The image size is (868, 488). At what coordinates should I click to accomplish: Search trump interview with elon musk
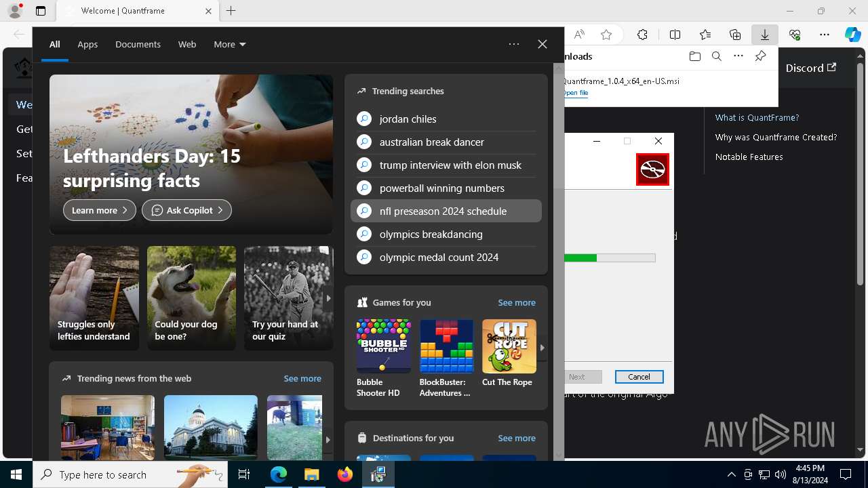(x=446, y=165)
